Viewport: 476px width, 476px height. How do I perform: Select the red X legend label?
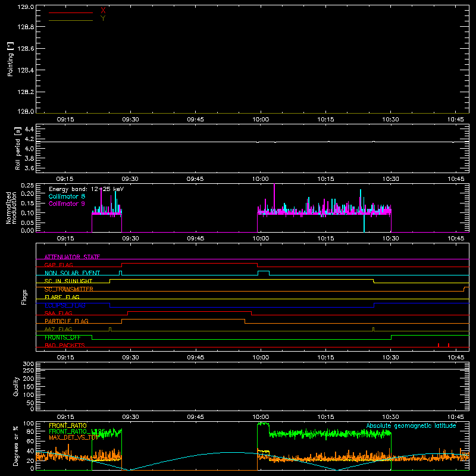103,11
